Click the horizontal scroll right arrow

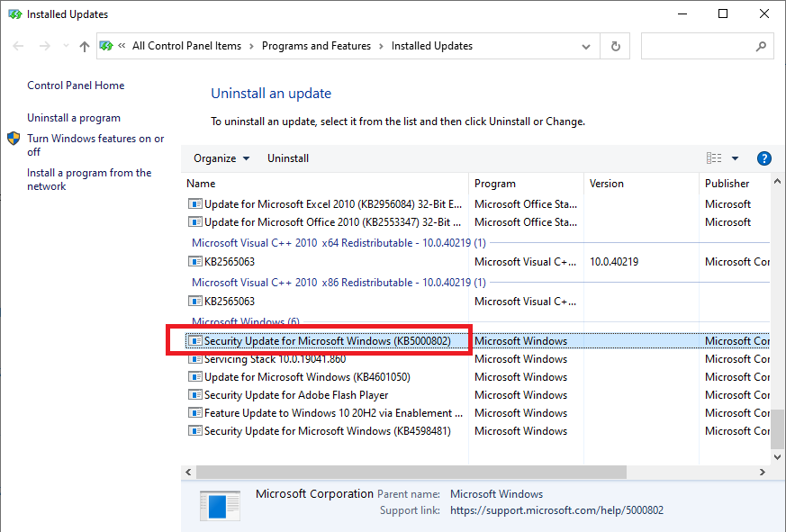coord(763,472)
